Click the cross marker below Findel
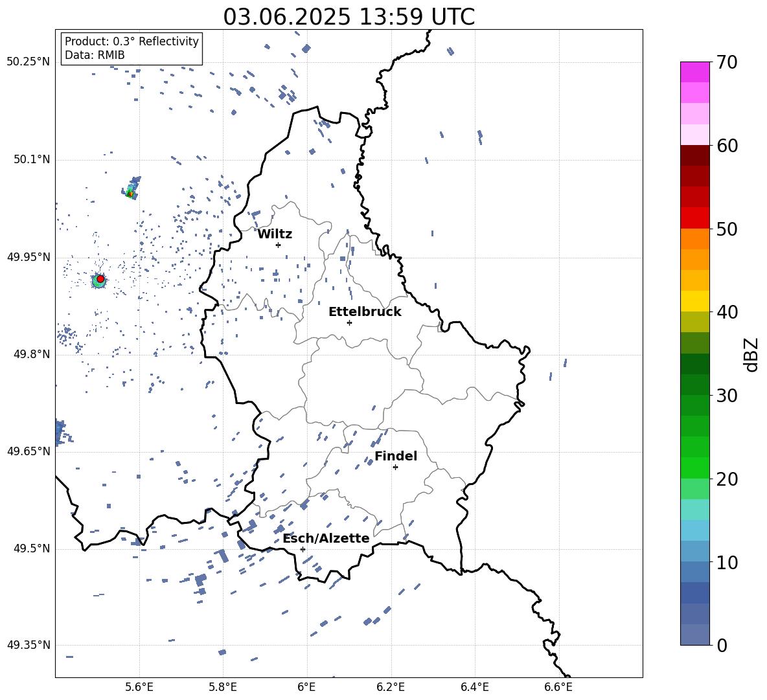Viewport: 767px width, 700px height. coord(395,468)
